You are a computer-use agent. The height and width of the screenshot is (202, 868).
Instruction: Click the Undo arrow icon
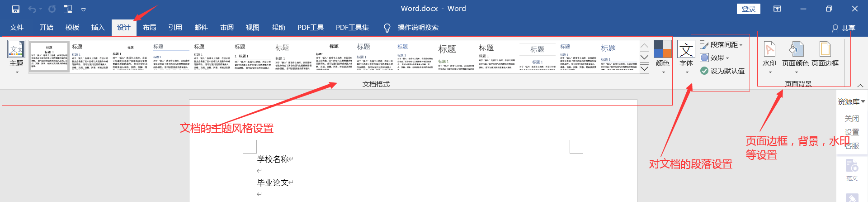click(x=32, y=9)
